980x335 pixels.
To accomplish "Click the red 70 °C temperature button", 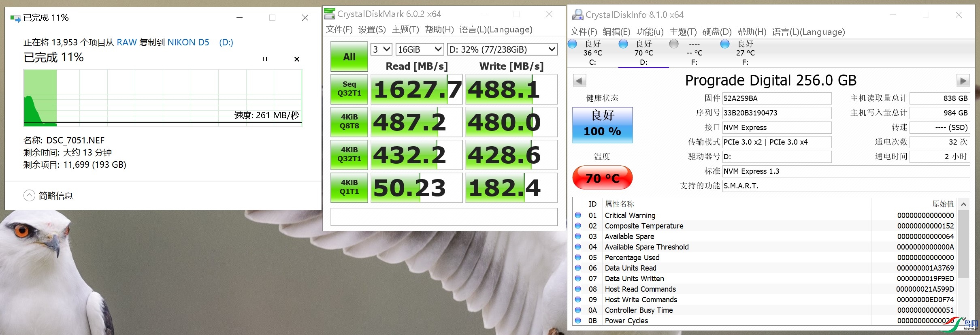I will 602,177.
